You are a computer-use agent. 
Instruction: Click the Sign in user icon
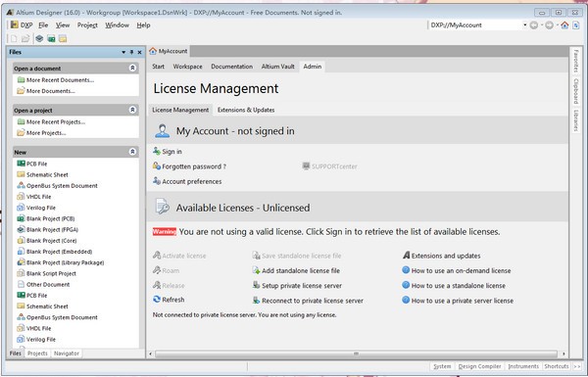click(157, 151)
